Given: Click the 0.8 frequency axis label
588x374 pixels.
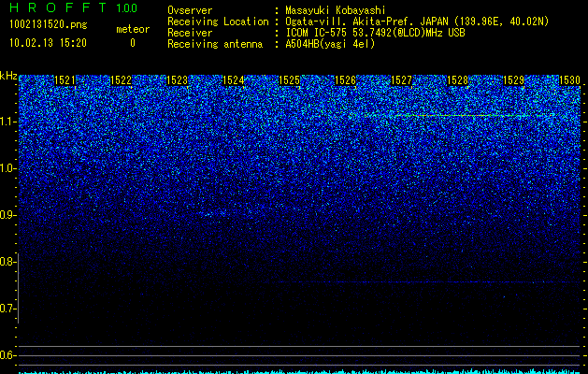Looking at the screenshot, I should point(7,262).
